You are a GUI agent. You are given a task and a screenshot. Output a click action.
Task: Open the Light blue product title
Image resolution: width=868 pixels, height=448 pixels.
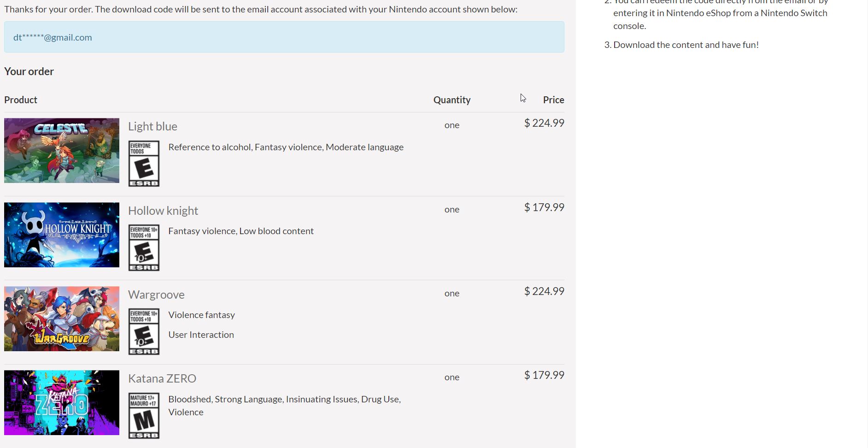pyautogui.click(x=152, y=126)
